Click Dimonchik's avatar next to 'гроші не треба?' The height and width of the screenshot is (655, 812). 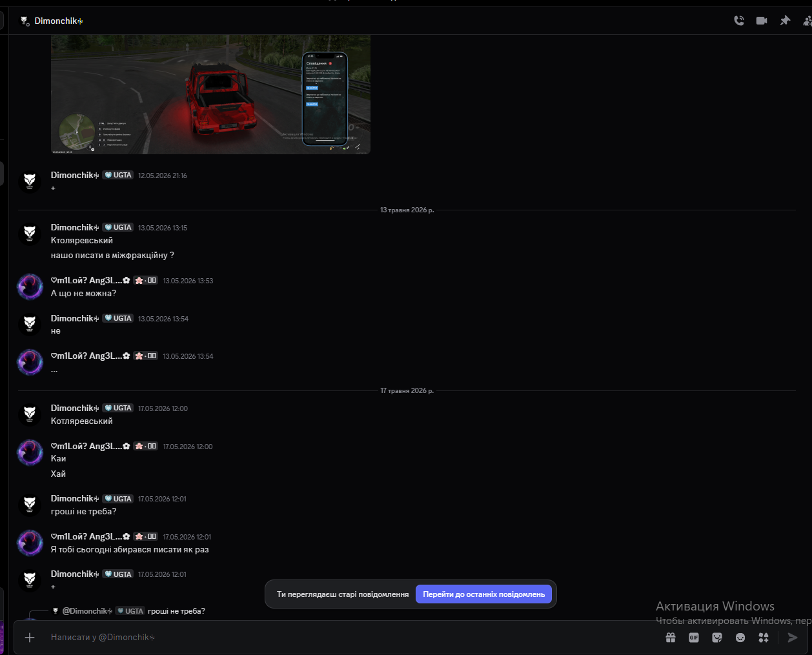pyautogui.click(x=30, y=505)
